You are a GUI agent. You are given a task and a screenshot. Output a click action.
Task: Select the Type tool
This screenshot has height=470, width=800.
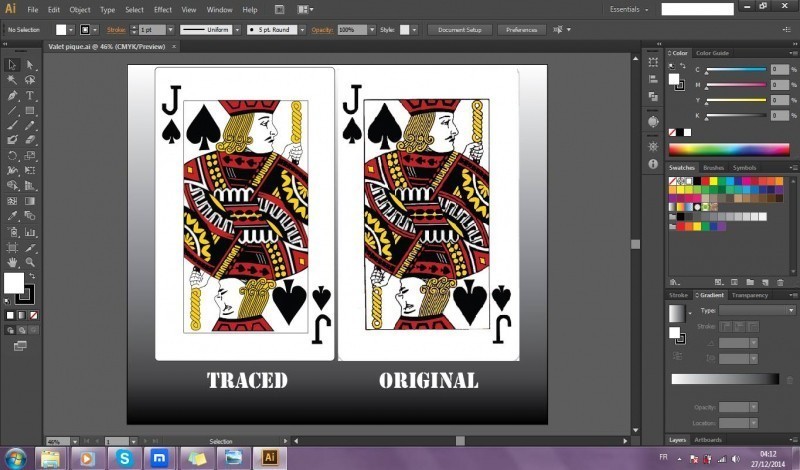(x=30, y=95)
